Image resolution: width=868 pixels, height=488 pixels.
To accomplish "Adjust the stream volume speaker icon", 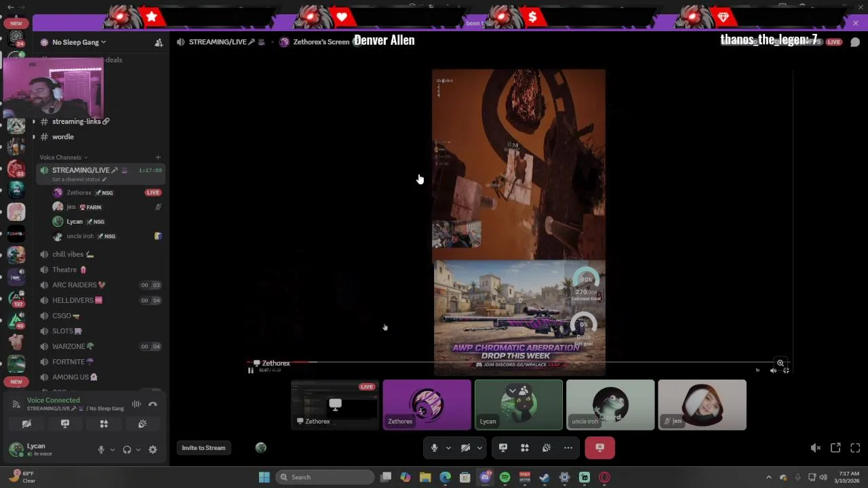I will (773, 371).
